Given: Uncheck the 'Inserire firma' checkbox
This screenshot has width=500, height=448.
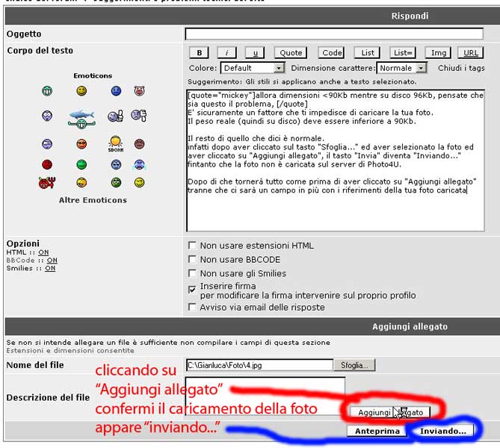Looking at the screenshot, I should point(193,287).
